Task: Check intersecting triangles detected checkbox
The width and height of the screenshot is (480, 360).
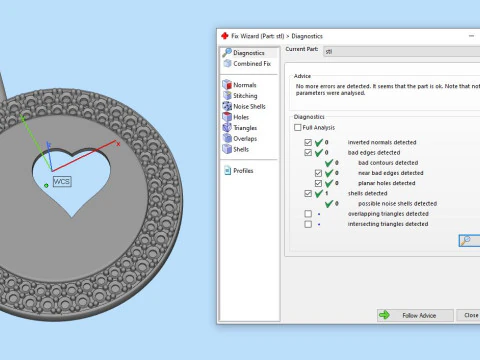Action: point(308,224)
